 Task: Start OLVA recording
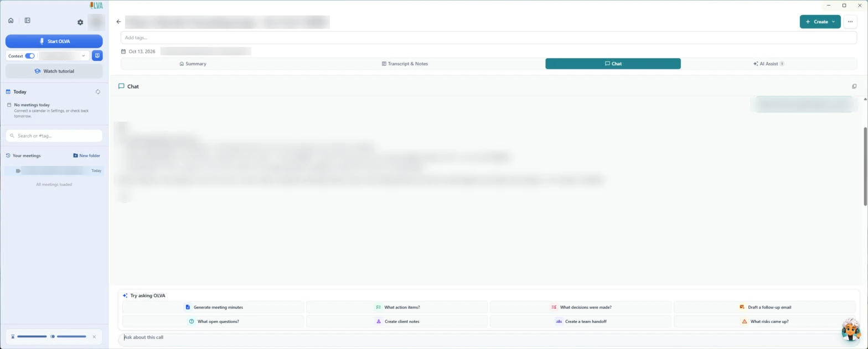[54, 41]
